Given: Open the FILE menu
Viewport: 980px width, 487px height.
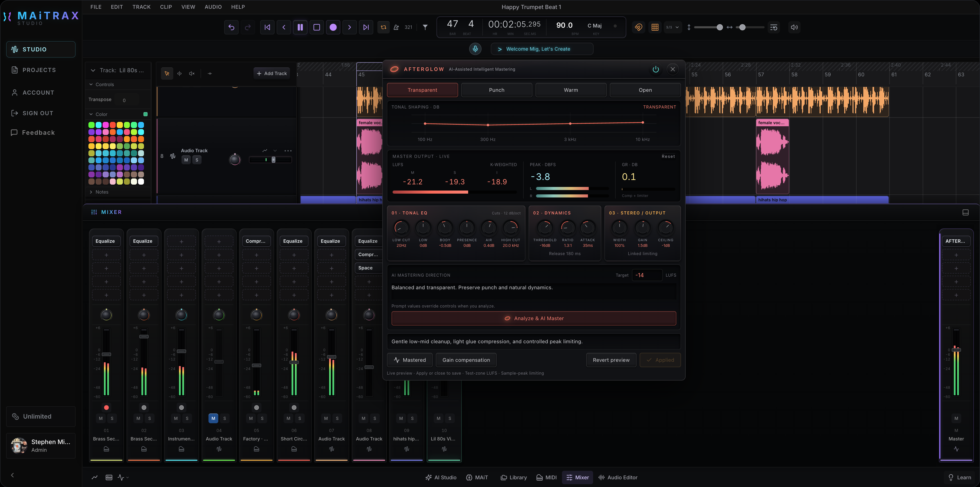Looking at the screenshot, I should 96,7.
